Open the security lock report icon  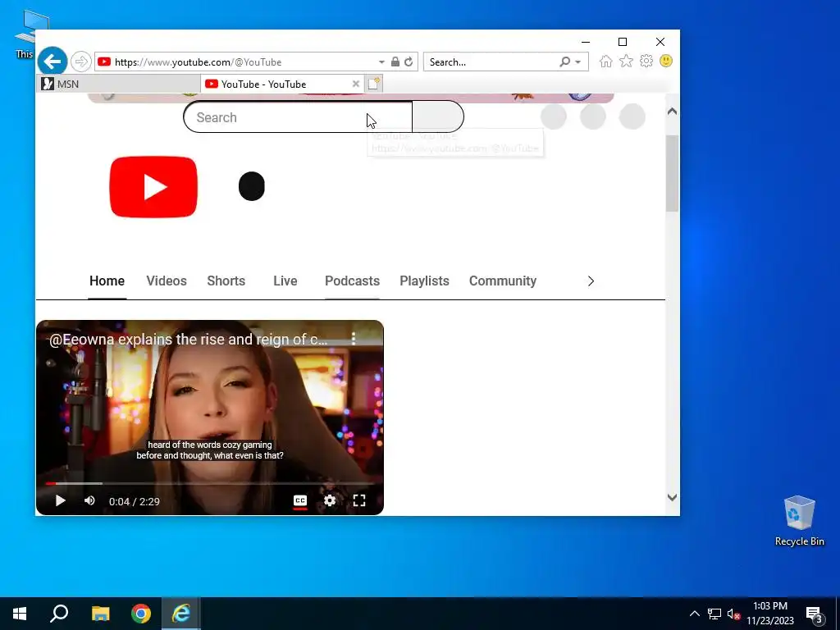point(395,62)
